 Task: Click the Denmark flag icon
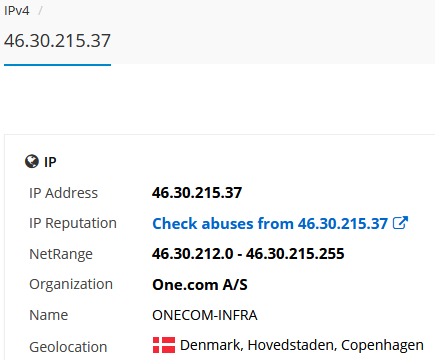coord(164,345)
